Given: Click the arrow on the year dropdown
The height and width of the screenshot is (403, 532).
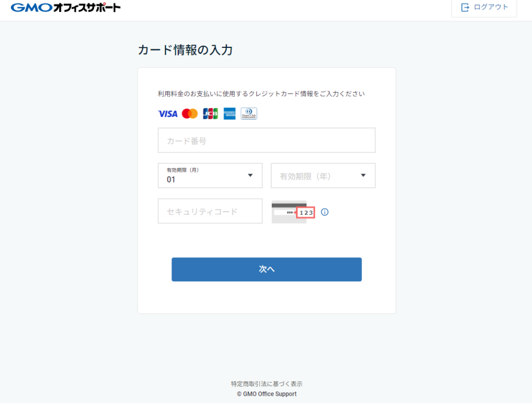Looking at the screenshot, I should (x=363, y=176).
